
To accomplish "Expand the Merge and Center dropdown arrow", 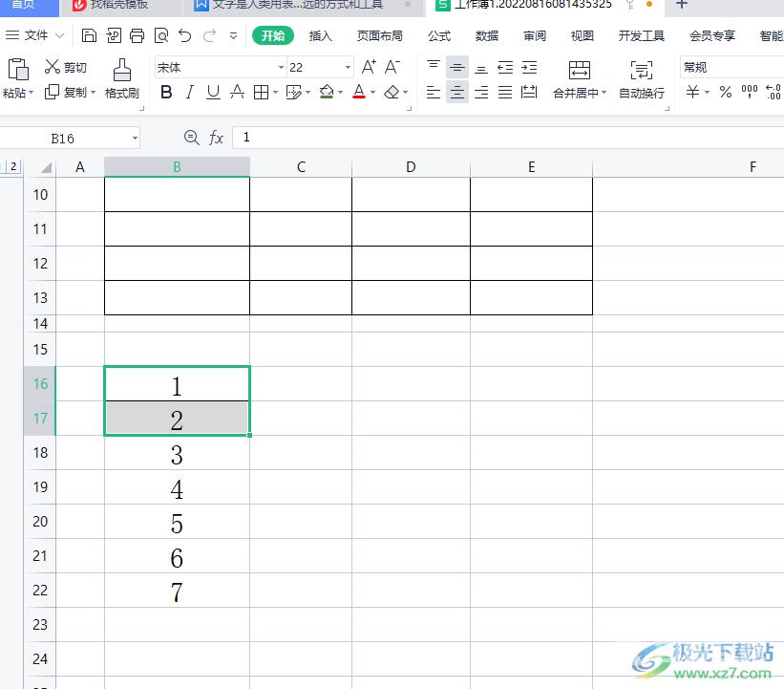I will pyautogui.click(x=604, y=93).
